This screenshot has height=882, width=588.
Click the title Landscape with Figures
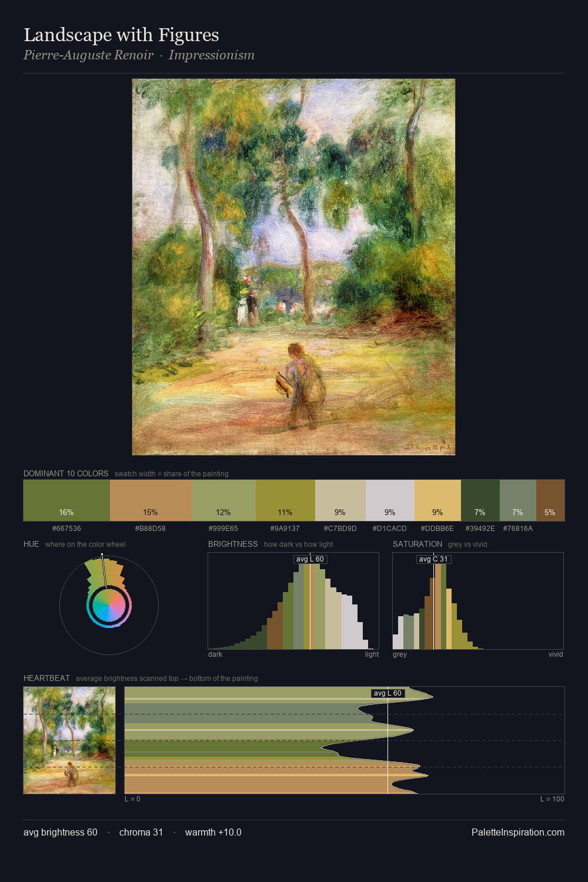click(x=121, y=35)
